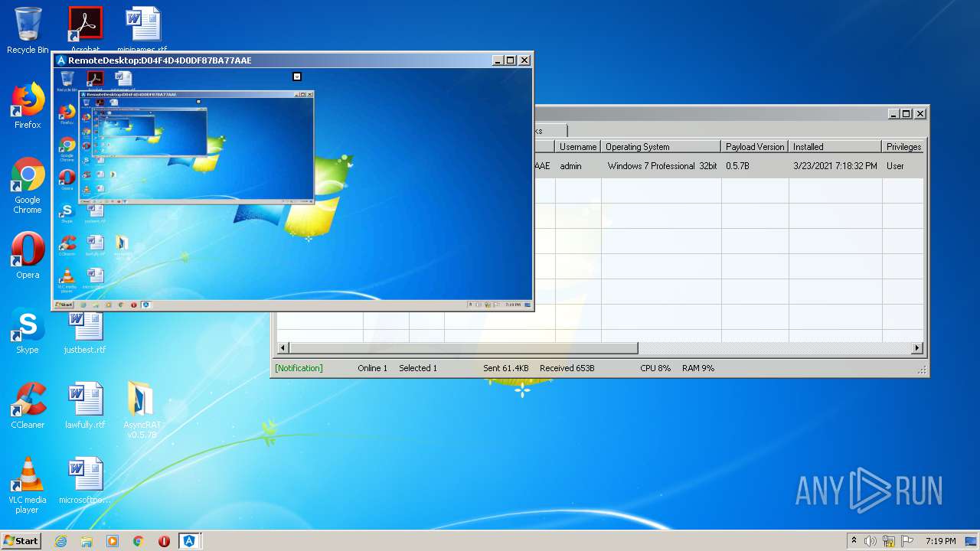Click the [Notification] status bar label
This screenshot has width=980, height=551.
[x=299, y=368]
